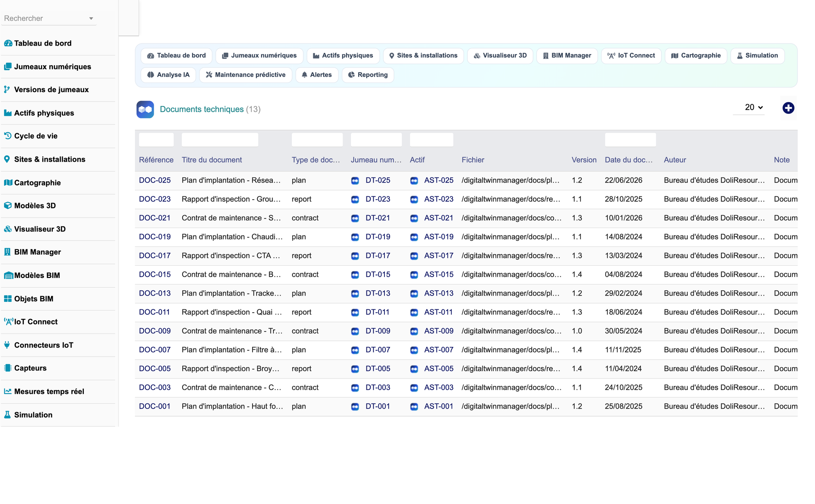
Task: Select the Cartographie top tab
Action: pos(696,56)
